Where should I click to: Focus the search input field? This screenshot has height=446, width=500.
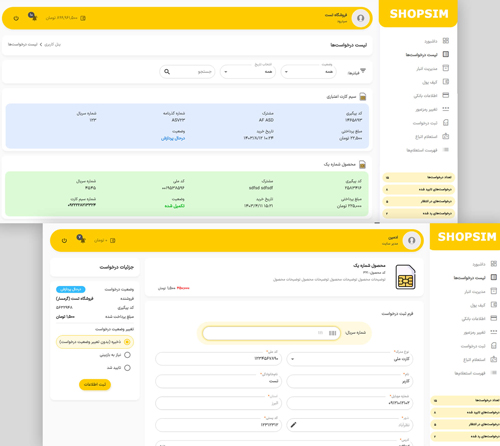[187, 72]
